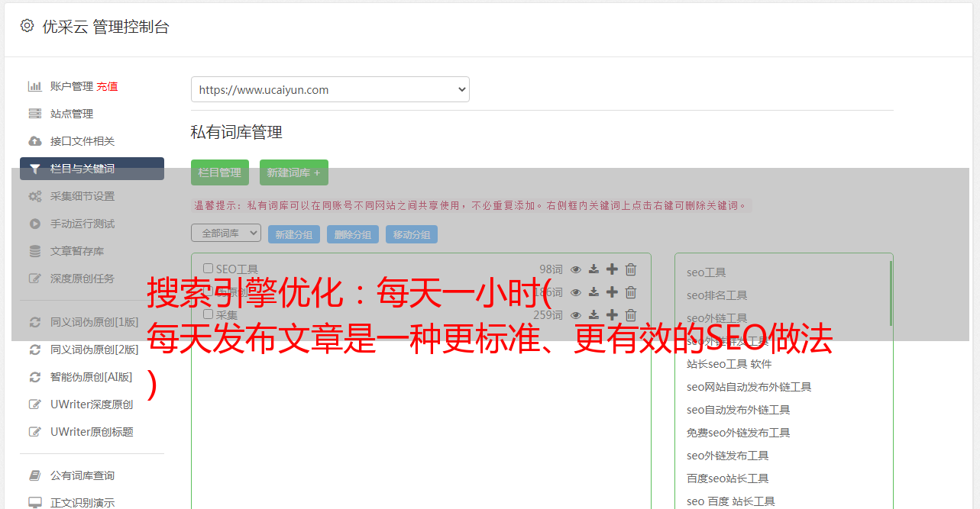Open 同义词伪原创[2版] in sidebar

(x=95, y=350)
